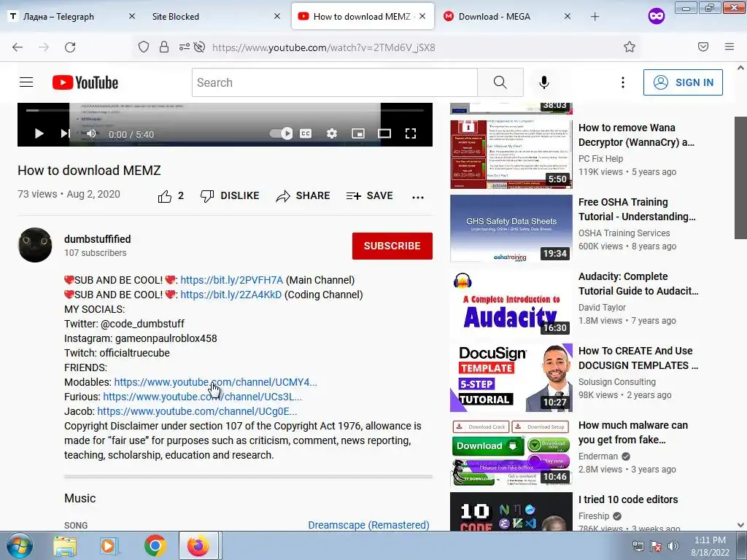Image resolution: width=747 pixels, height=560 pixels.
Task: Start voice search with microphone
Action: 544,82
